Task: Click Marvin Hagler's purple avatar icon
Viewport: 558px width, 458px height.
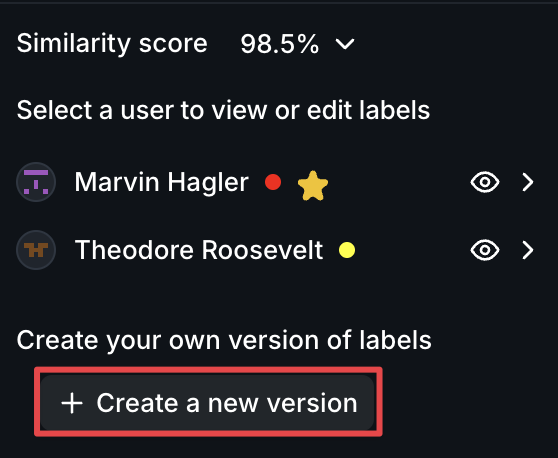Action: tap(36, 182)
